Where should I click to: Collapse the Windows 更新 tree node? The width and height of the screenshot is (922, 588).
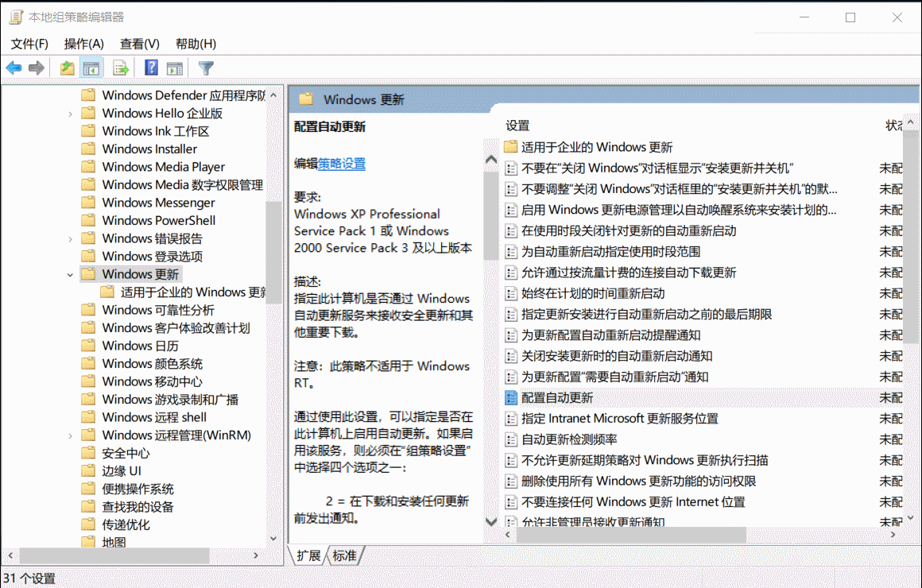(70, 273)
